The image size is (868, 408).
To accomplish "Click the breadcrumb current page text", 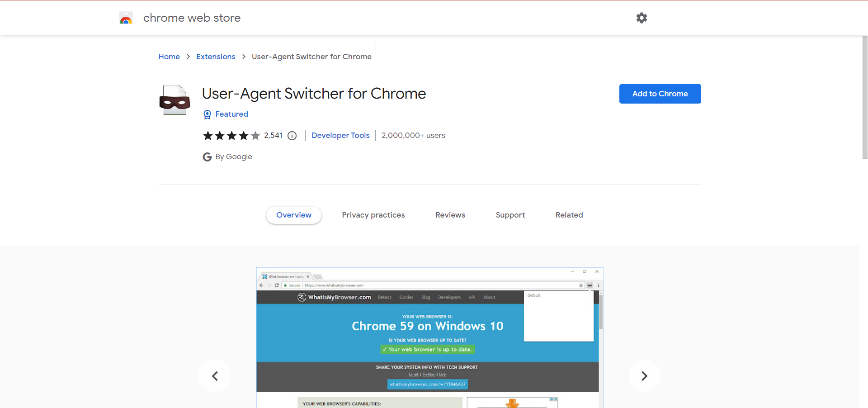I will [311, 57].
